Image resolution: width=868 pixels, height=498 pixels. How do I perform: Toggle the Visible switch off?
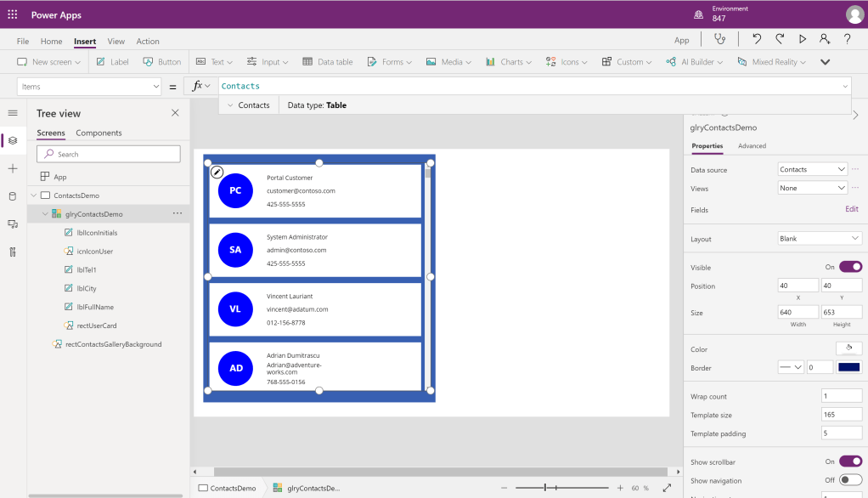click(x=850, y=267)
